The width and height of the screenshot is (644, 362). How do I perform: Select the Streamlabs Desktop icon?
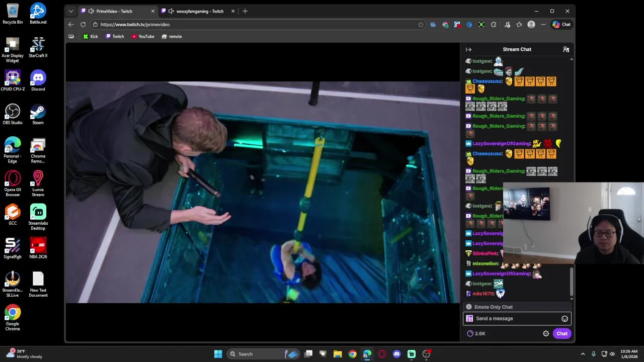[38, 218]
